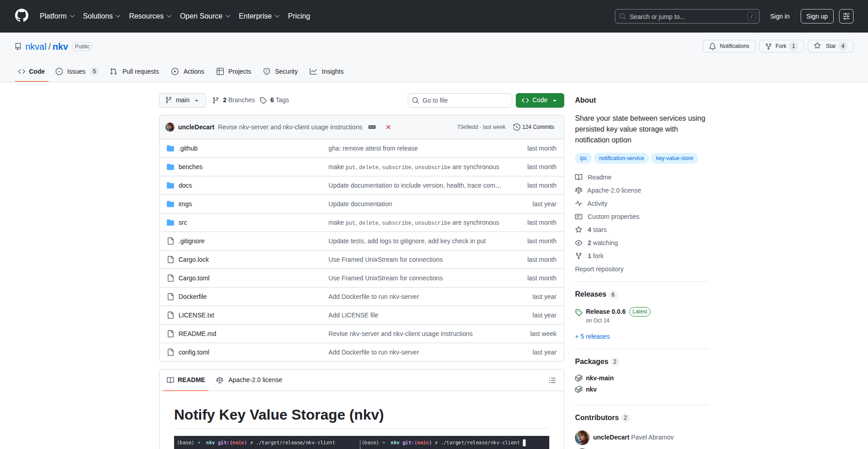Click the key-value-store topic tag
The height and width of the screenshot is (449, 868).
click(x=674, y=158)
